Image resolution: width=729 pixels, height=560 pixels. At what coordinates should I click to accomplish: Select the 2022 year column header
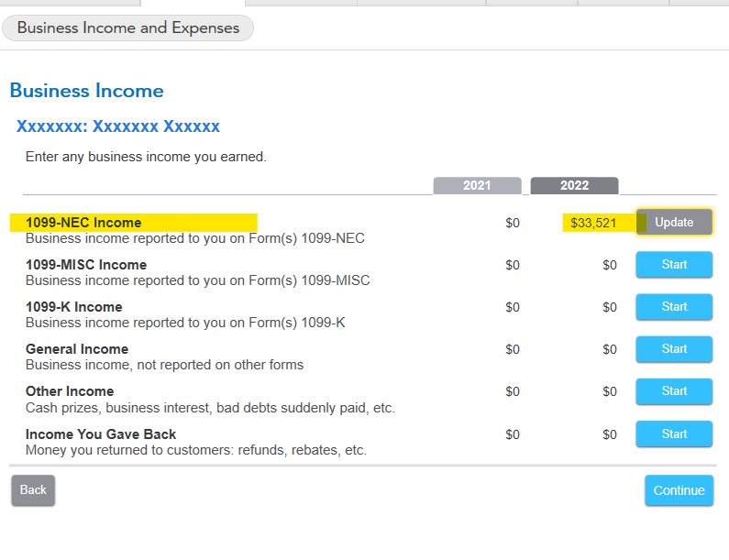point(574,185)
